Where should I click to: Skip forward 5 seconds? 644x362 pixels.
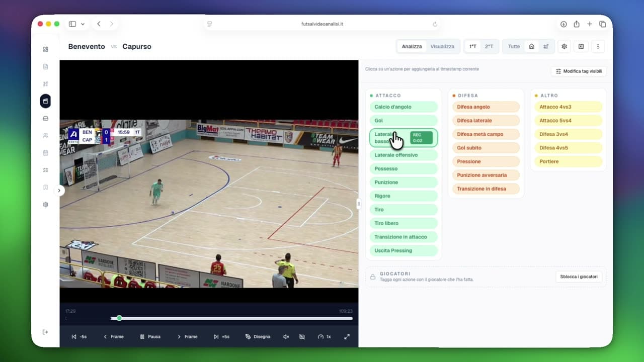pos(221,337)
